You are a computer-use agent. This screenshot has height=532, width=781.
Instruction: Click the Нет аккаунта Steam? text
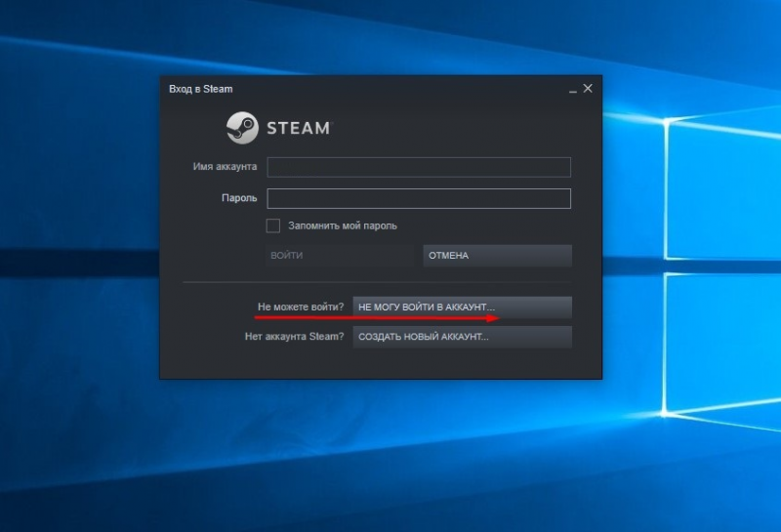294,336
